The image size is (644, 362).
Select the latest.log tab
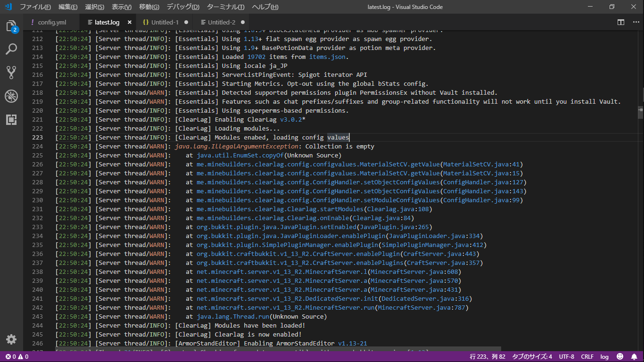(x=107, y=22)
